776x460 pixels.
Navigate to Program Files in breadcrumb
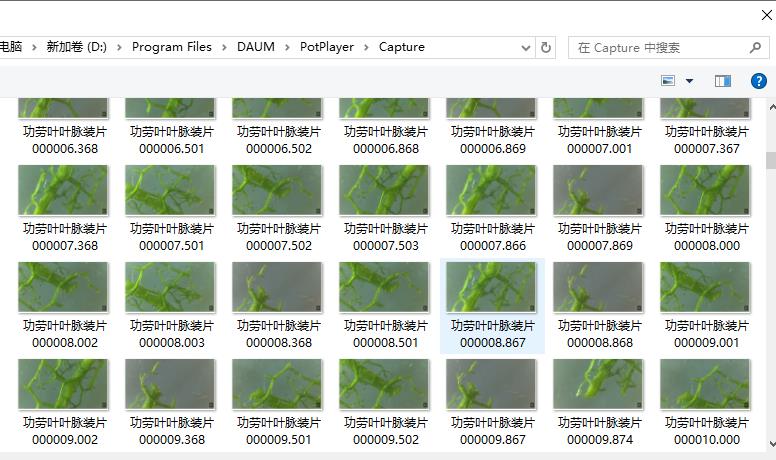coord(171,47)
